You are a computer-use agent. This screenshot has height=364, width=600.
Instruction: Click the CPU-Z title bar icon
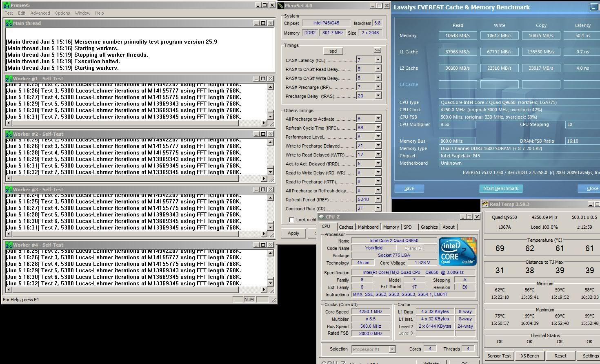point(321,217)
